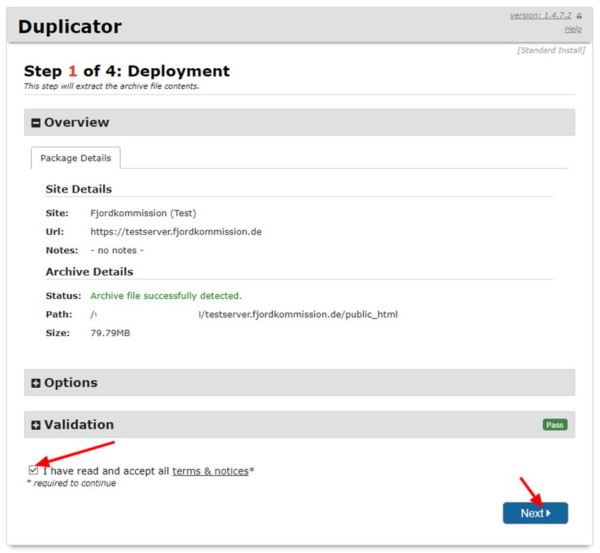Image resolution: width=600 pixels, height=553 pixels.
Task: Select the Package Details tab
Action: click(x=76, y=158)
